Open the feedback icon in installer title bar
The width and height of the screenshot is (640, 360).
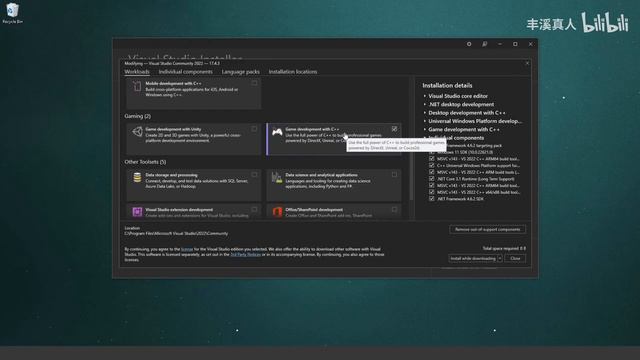tap(484, 44)
